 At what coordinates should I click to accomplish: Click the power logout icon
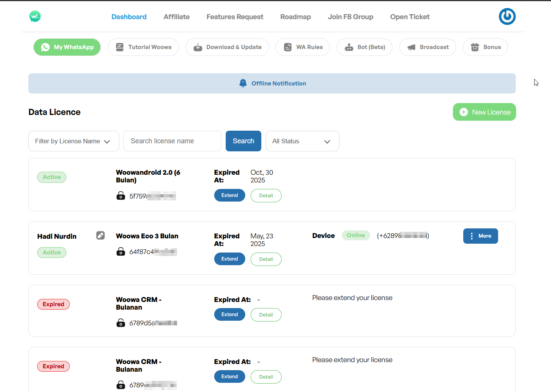(x=507, y=16)
